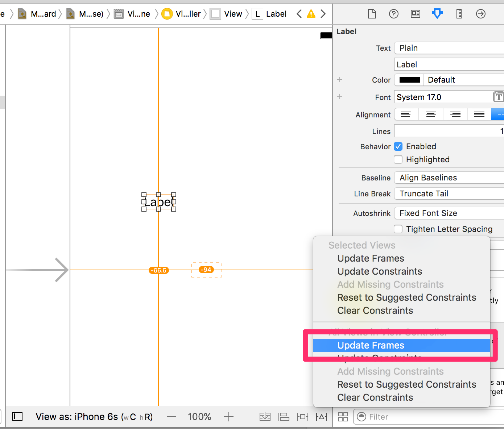Open the Text type Plain dropdown
The height and width of the screenshot is (429, 504).
pos(449,48)
